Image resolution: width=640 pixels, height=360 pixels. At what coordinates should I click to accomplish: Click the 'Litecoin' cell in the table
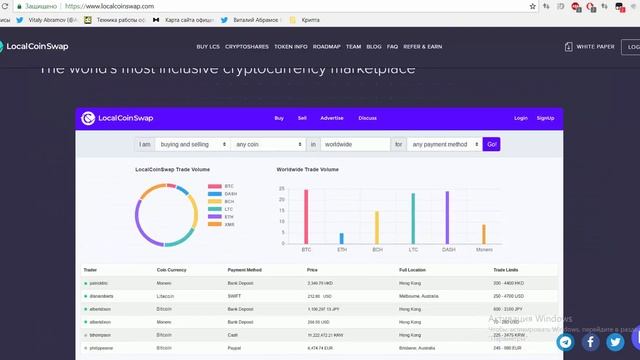coord(165,296)
